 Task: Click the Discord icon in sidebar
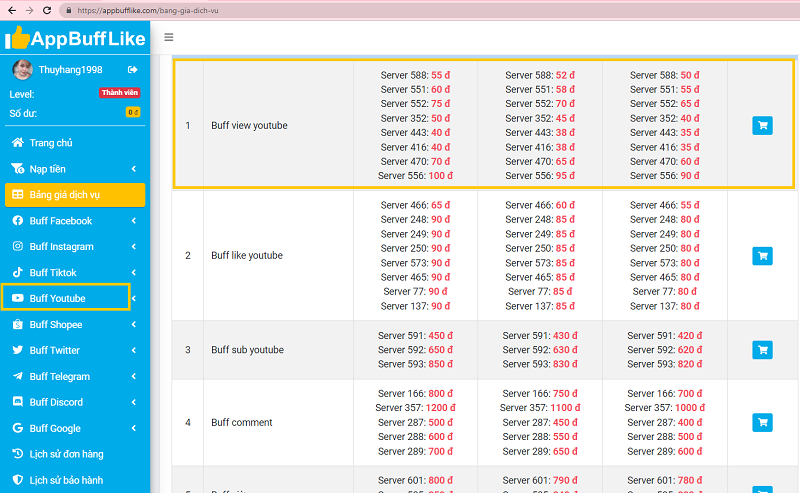tap(18, 401)
